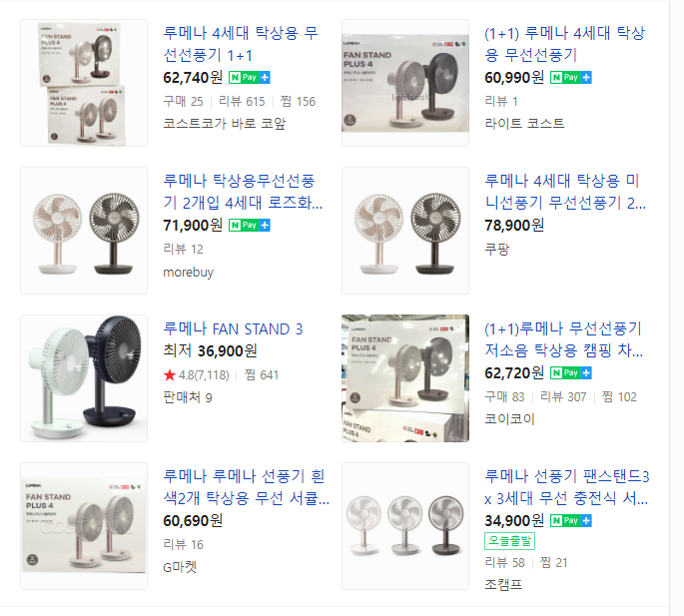684x616 pixels.
Task: Click the 판매처 9 sellers link
Action: pyautogui.click(x=188, y=397)
